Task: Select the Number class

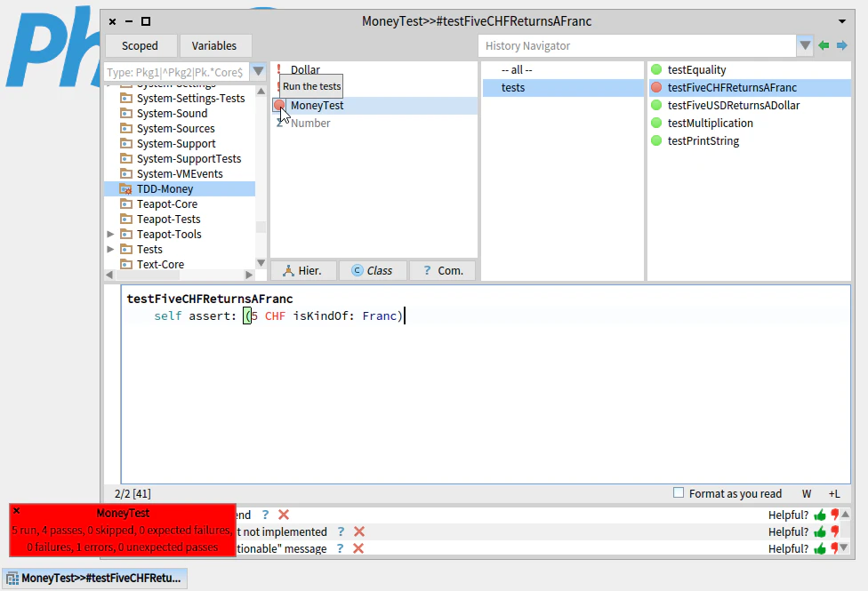Action: (x=310, y=123)
